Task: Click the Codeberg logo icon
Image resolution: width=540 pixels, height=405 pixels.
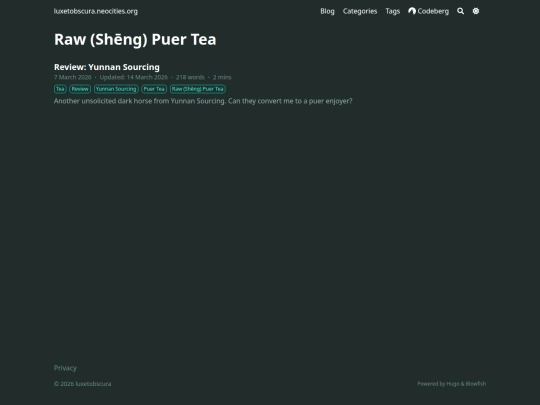Action: (412, 11)
